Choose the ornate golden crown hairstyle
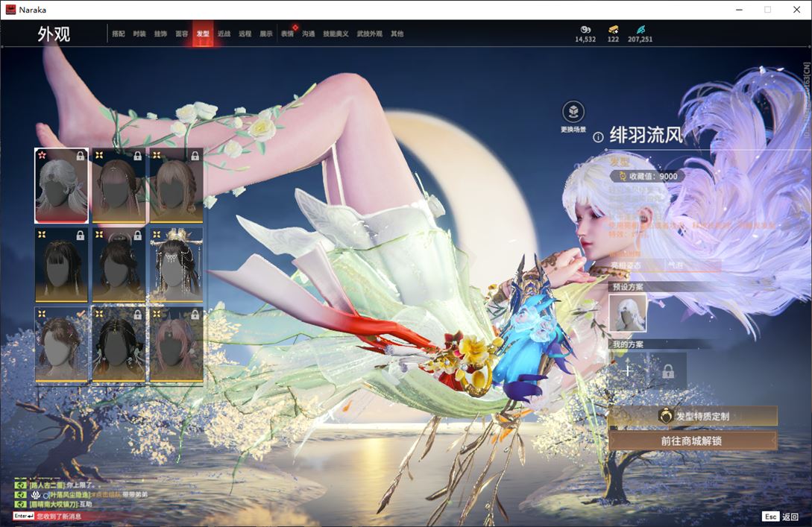The image size is (812, 527). click(x=176, y=265)
